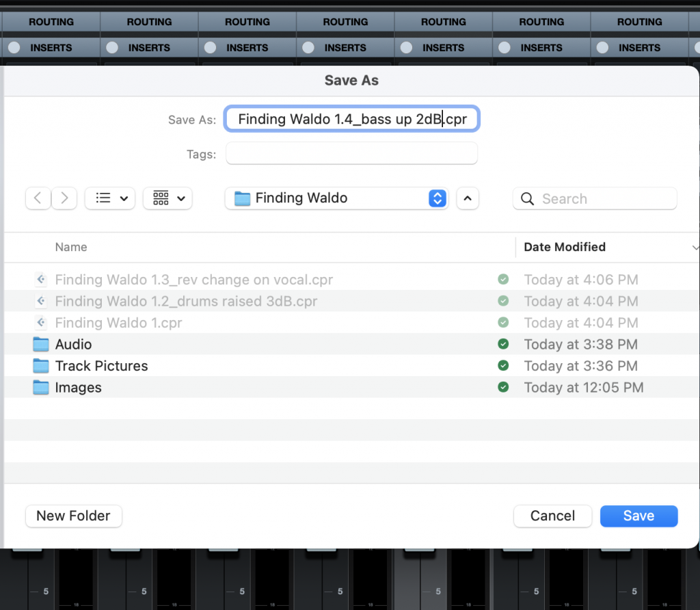700x610 pixels.
Task: Click the Today at 3:38 PM date
Action: (581, 344)
